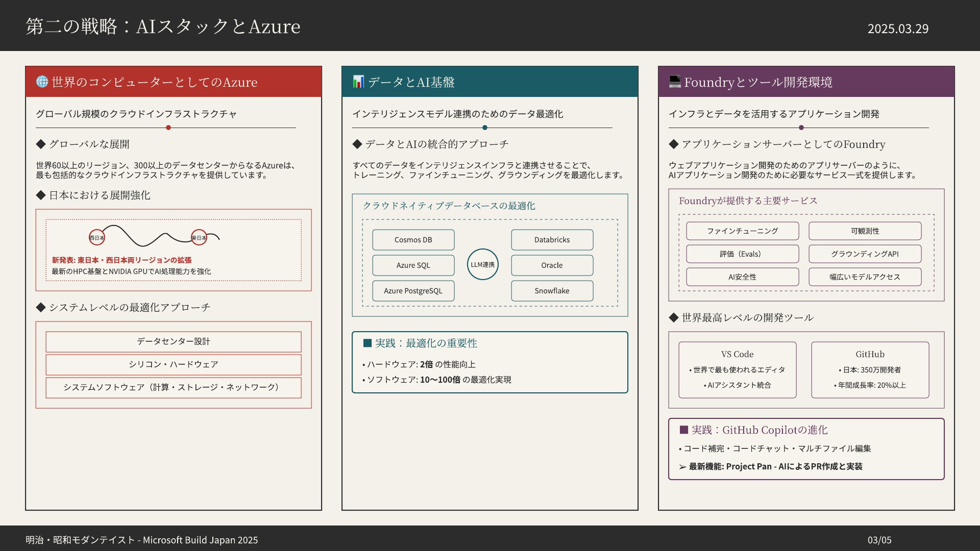Select the Azure PostgreSQL box
This screenshot has height=551, width=980.
pos(413,291)
